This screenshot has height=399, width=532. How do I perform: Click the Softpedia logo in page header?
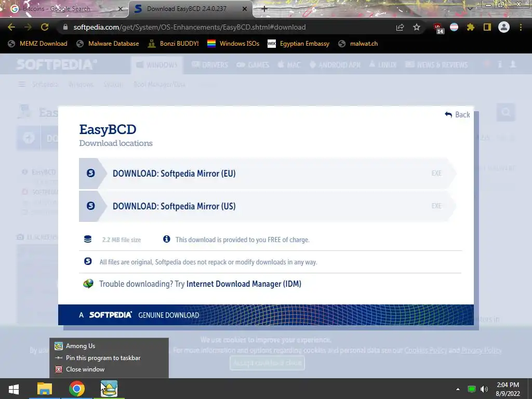click(57, 64)
